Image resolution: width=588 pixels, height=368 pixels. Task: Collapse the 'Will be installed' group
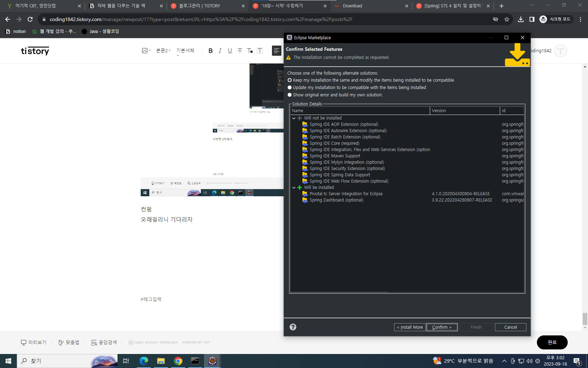click(x=294, y=188)
